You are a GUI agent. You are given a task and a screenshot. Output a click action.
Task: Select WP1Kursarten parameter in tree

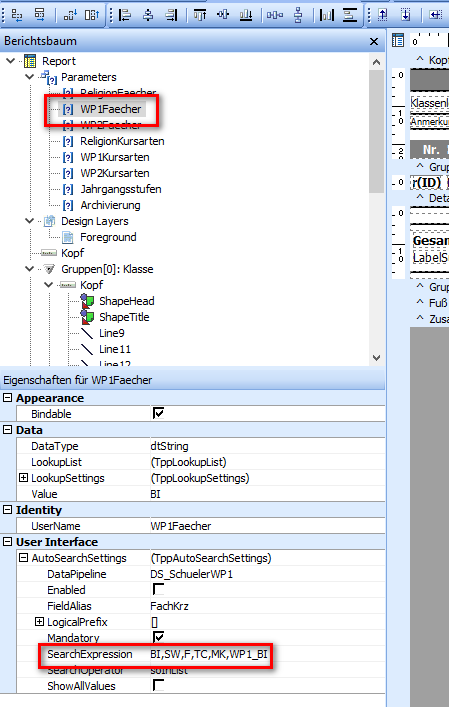115,157
